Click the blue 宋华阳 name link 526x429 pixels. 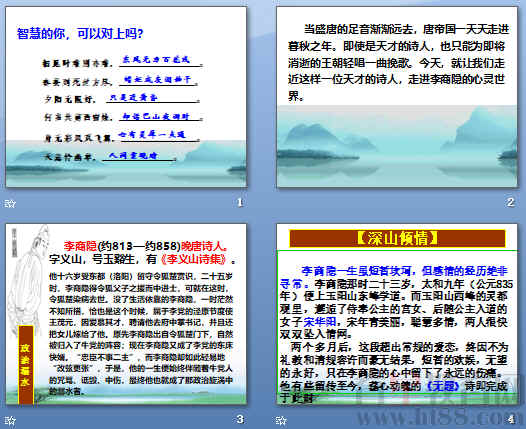point(320,322)
